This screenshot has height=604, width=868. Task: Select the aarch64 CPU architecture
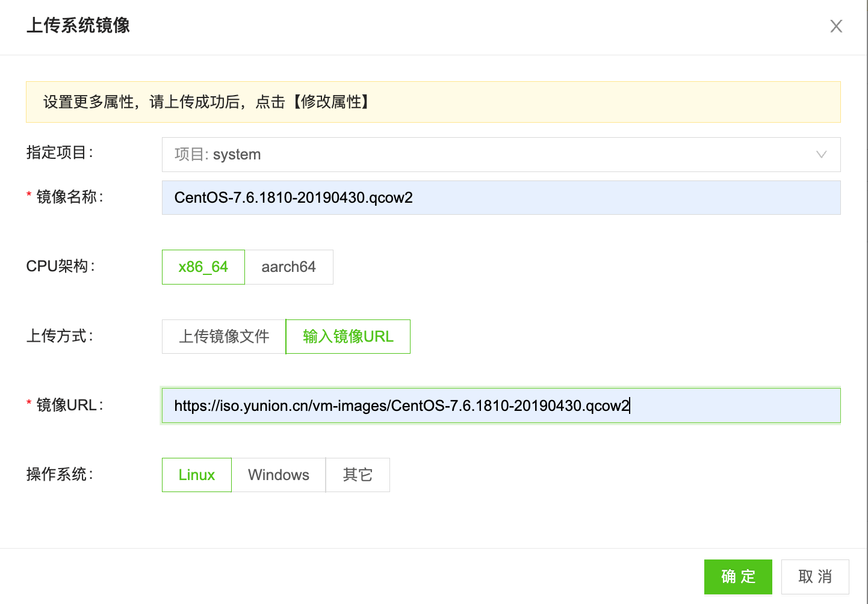(x=290, y=267)
